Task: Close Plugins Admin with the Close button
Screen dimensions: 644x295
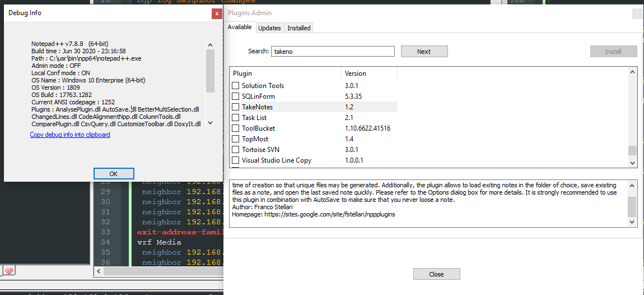Action: point(436,274)
